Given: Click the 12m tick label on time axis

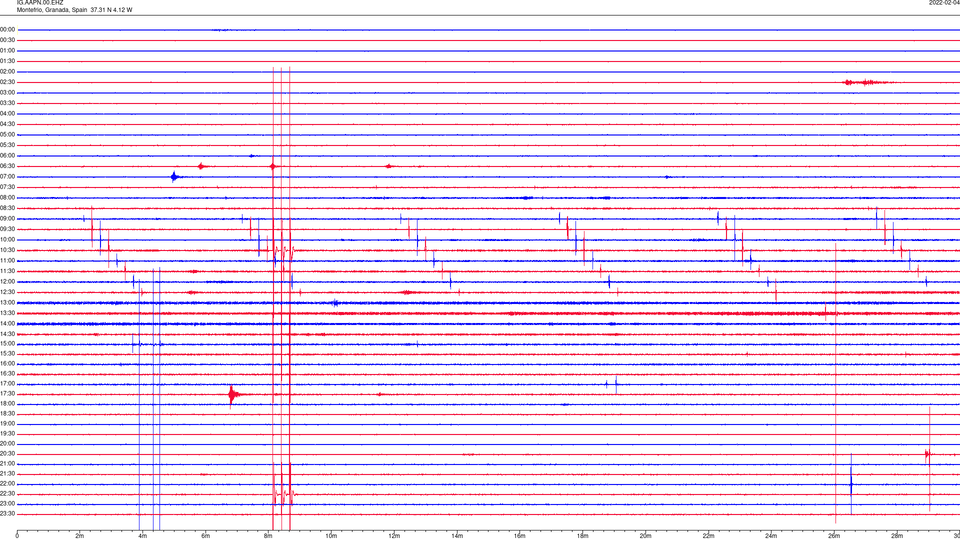Looking at the screenshot, I should click(394, 536).
